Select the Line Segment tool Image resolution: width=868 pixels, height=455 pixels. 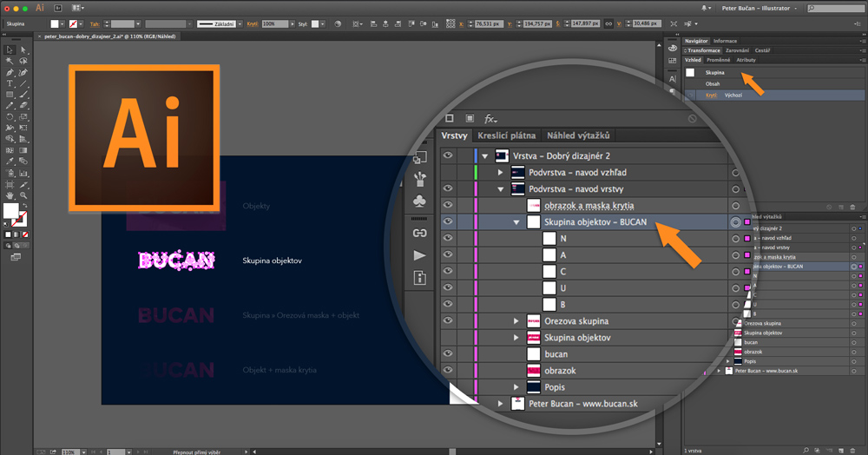[x=23, y=83]
